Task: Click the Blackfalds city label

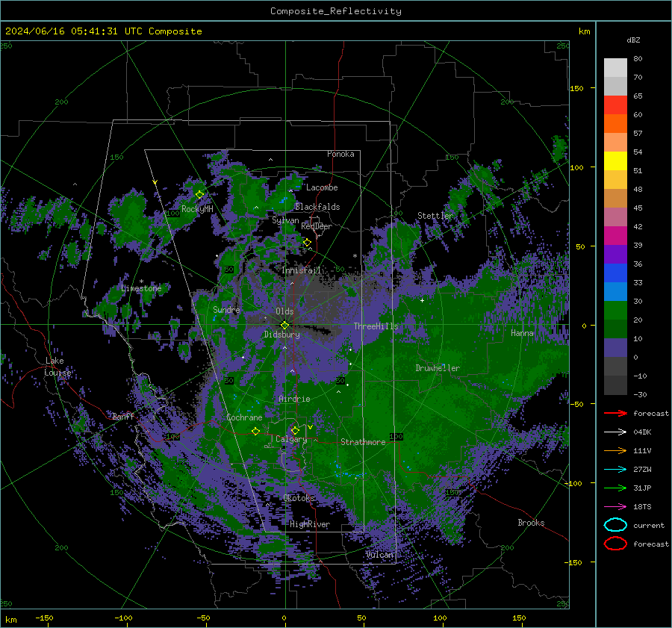Action: [317, 207]
